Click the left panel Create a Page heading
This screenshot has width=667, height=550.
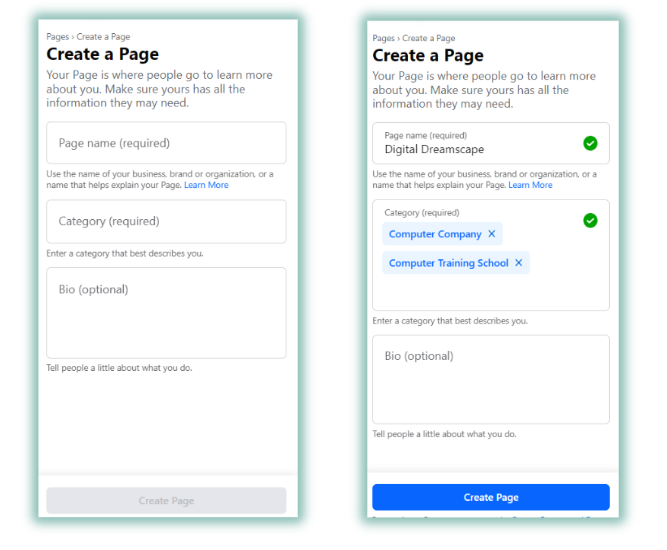pyautogui.click(x=103, y=54)
